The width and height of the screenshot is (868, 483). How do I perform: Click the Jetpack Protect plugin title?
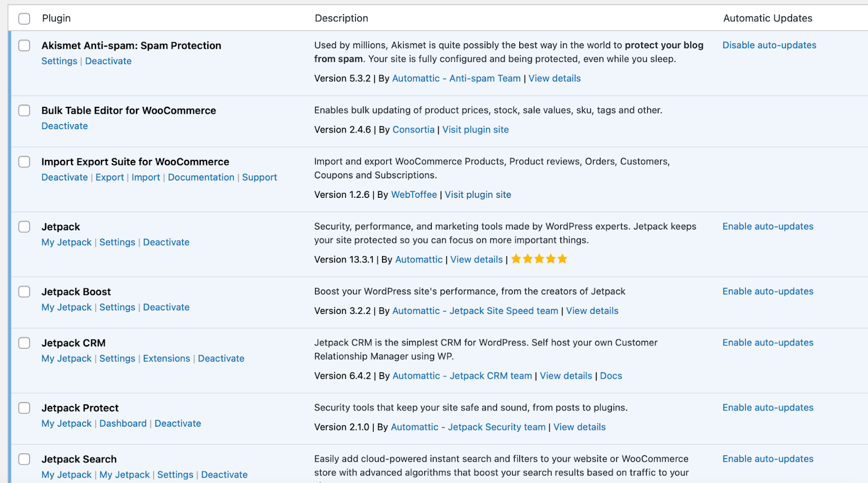click(80, 408)
